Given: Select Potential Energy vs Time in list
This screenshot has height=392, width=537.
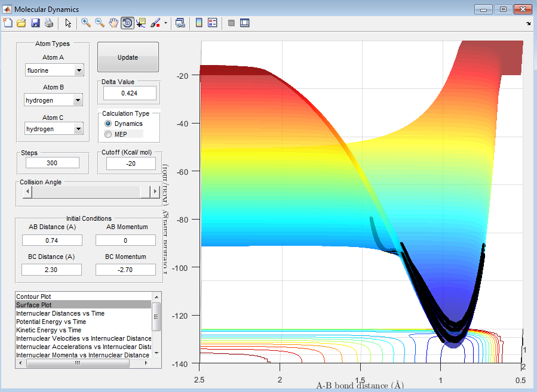Looking at the screenshot, I should 51,322.
